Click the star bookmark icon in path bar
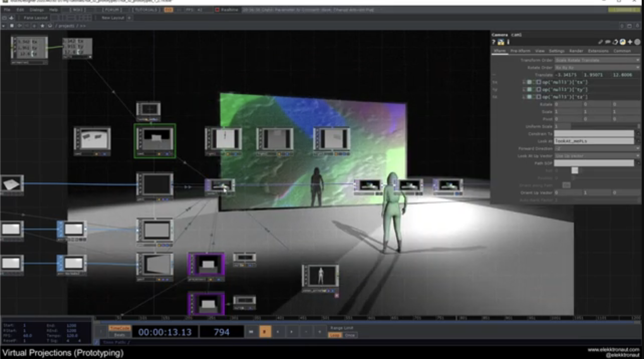The width and height of the screenshot is (644, 359). pos(42,26)
